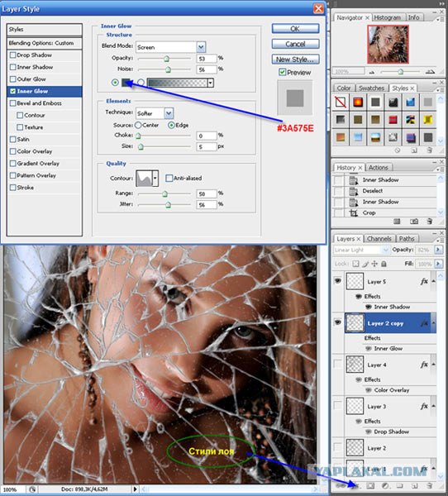Click the zoom in icon in Navigator panel

tap(430, 72)
